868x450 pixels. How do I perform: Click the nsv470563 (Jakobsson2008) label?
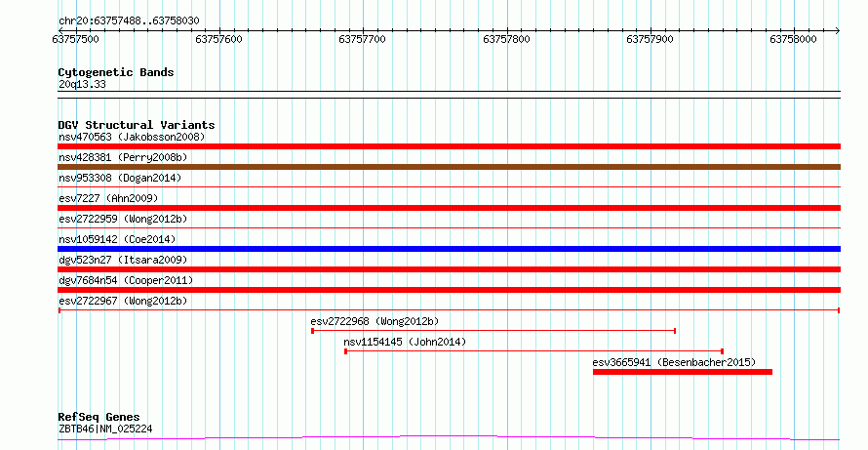pos(132,137)
